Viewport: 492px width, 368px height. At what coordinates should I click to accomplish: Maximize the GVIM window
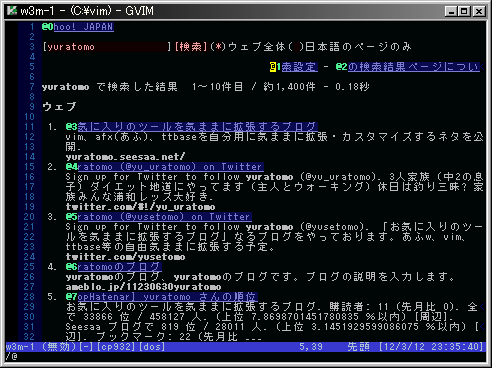[x=464, y=11]
